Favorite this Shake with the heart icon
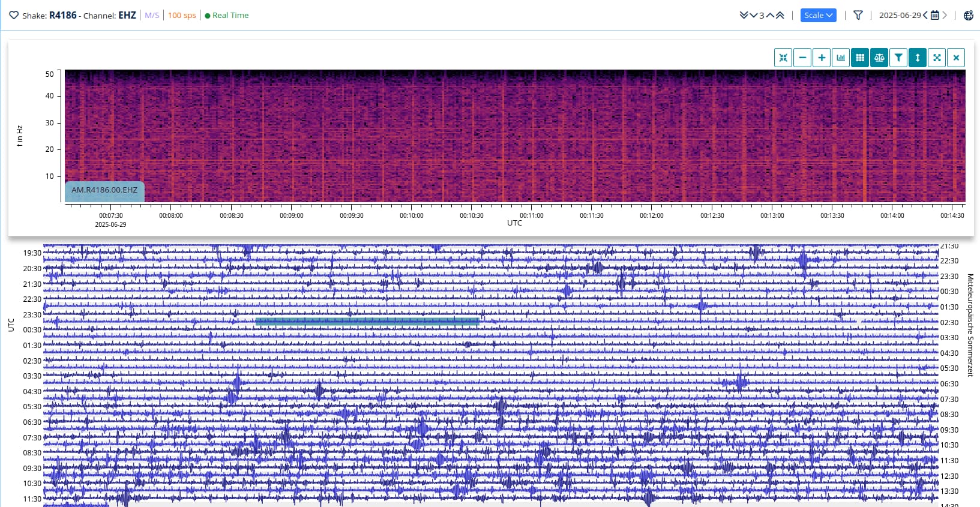 pyautogui.click(x=14, y=16)
